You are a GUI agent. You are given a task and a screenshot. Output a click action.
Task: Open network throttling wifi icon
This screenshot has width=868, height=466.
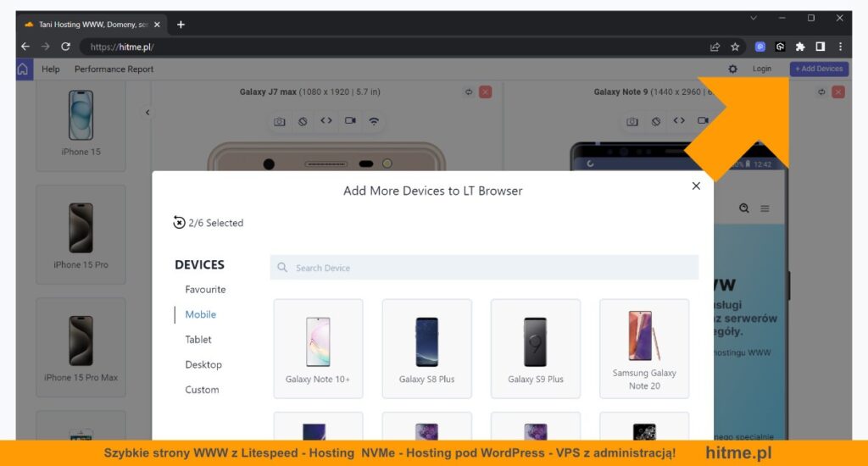[x=374, y=121]
